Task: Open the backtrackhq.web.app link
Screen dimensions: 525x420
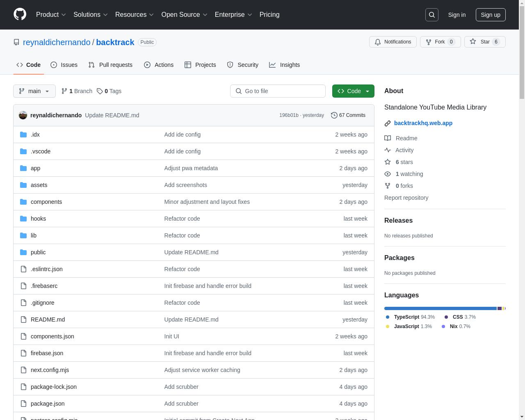Action: (x=423, y=123)
